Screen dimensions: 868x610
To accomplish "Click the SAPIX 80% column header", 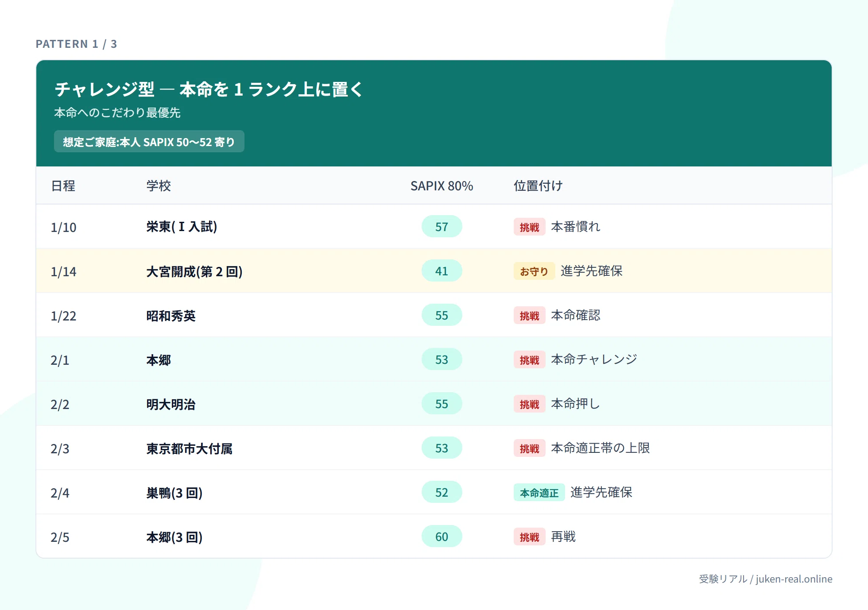I will tap(442, 186).
